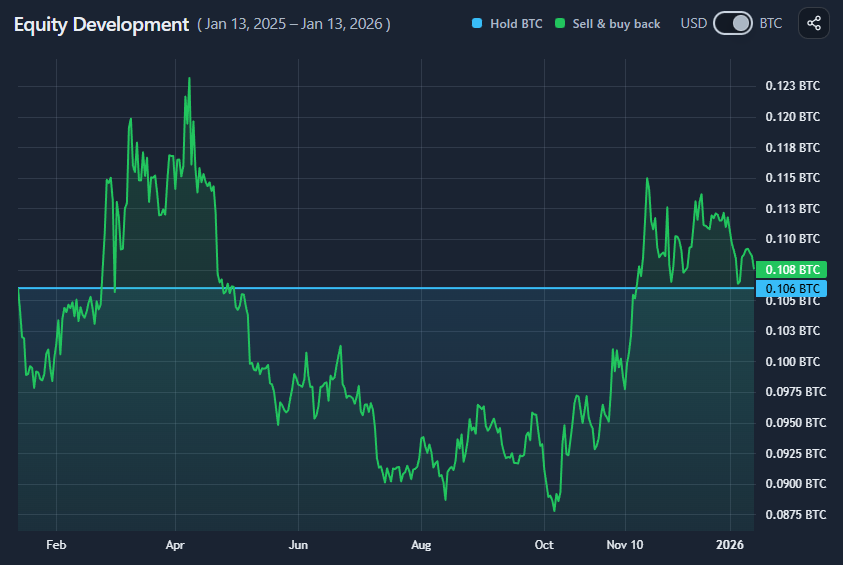Click the Apr label on time axis
This screenshot has width=843, height=565.
pos(175,545)
